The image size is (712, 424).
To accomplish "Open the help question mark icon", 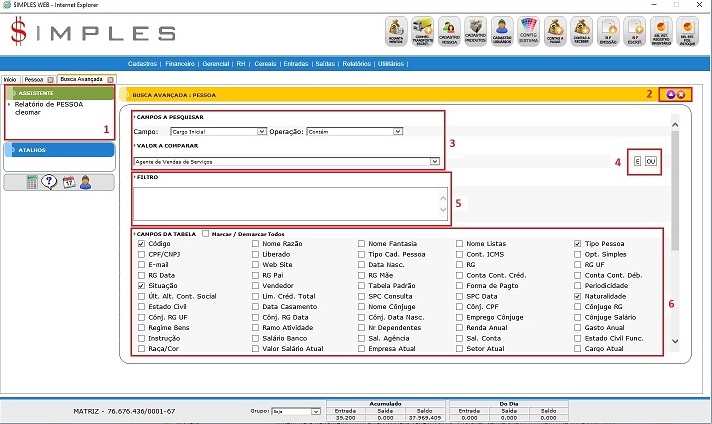I will [x=49, y=182].
